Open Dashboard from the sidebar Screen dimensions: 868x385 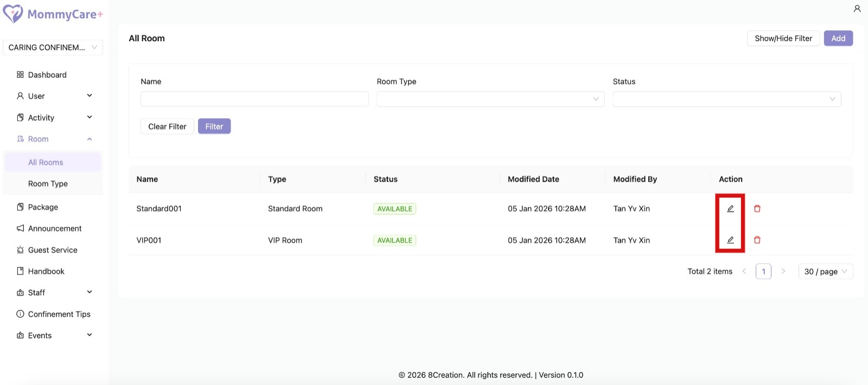(x=47, y=75)
